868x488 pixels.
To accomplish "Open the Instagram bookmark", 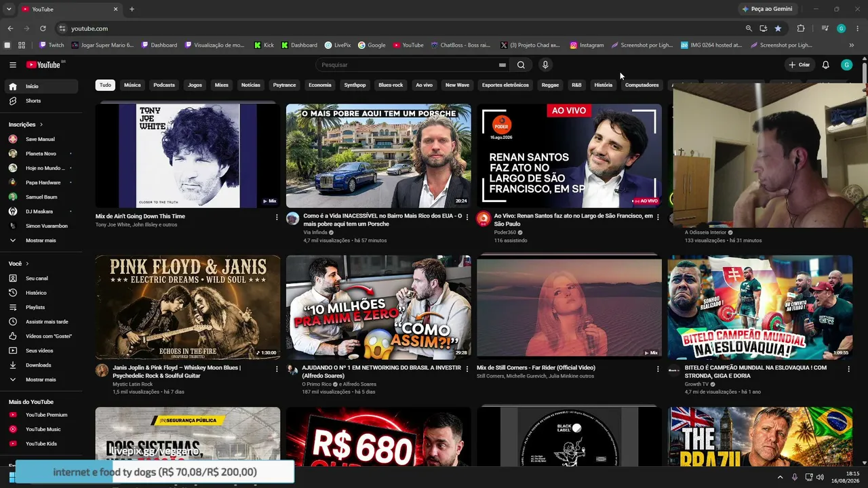I will [587, 45].
